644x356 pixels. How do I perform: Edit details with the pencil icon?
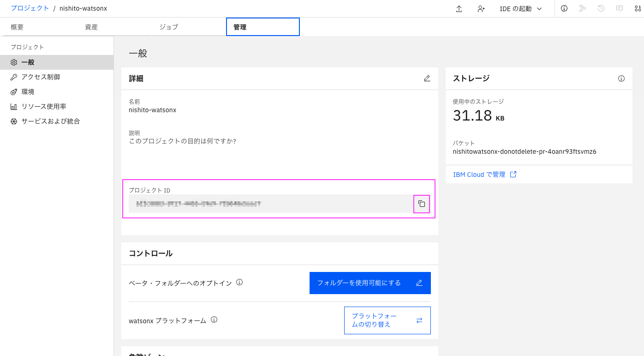pos(427,78)
